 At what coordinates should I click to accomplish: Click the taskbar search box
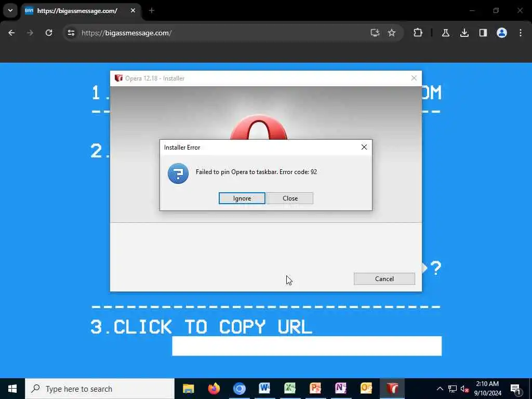click(100, 389)
